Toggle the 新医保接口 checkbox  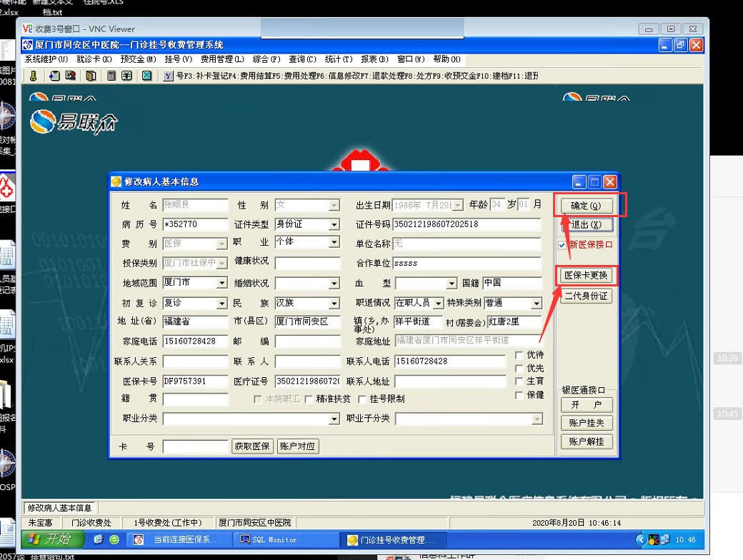click(562, 245)
